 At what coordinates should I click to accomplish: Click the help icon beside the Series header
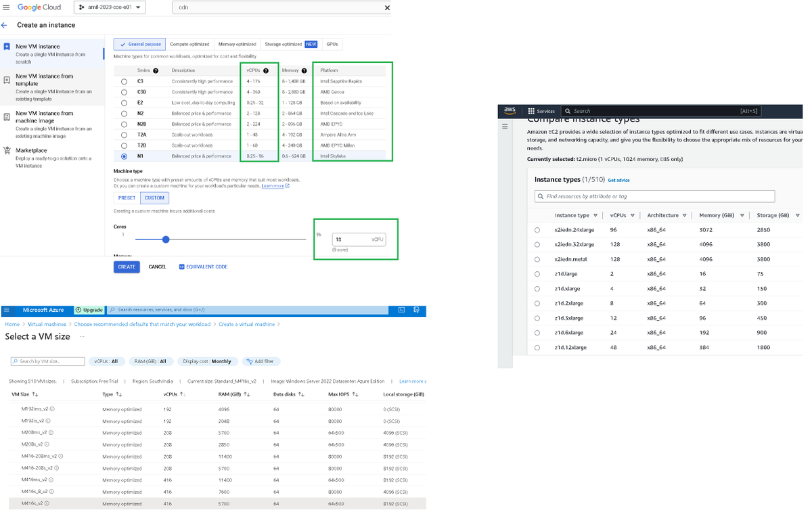tap(156, 70)
